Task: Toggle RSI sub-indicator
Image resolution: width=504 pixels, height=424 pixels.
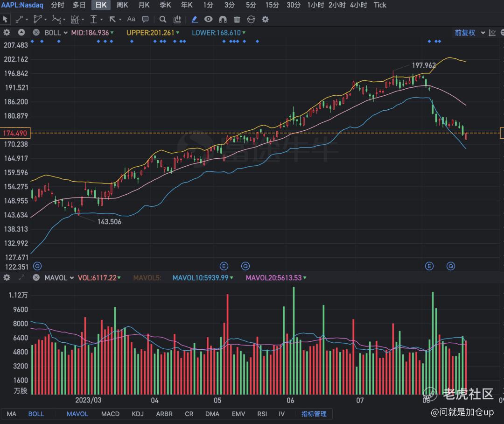Action: point(262,414)
